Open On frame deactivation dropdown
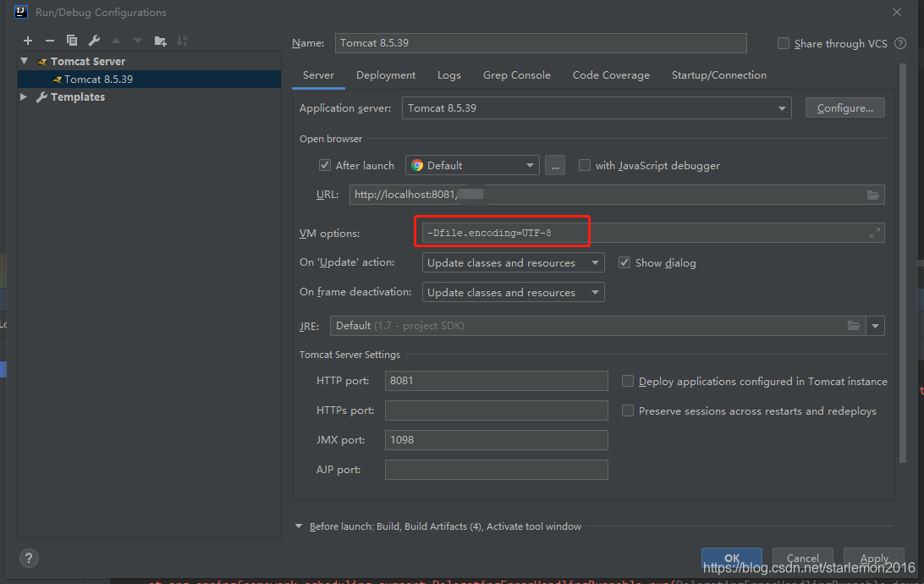This screenshot has height=584, width=924. coord(514,292)
